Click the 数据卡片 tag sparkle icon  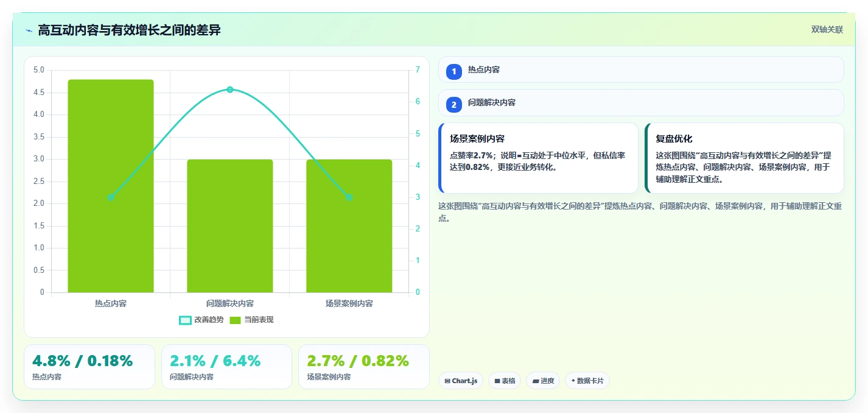coord(573,381)
